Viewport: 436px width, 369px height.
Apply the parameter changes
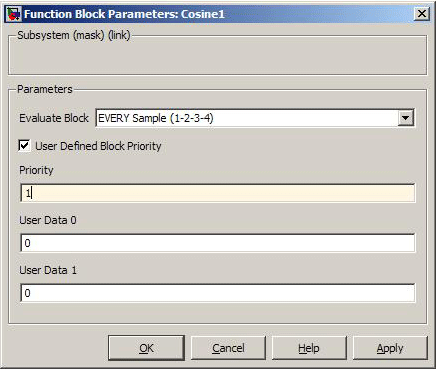(390, 348)
